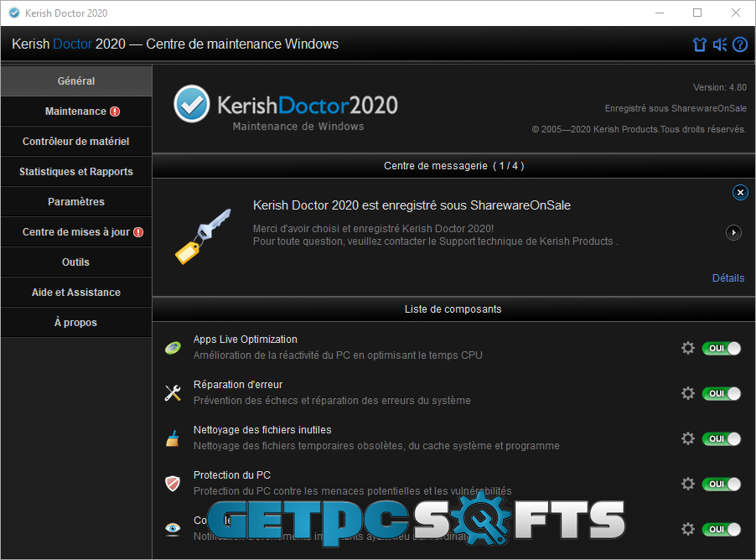Toggle Apps Live Optimization switch off
The width and height of the screenshot is (756, 560).
(722, 348)
